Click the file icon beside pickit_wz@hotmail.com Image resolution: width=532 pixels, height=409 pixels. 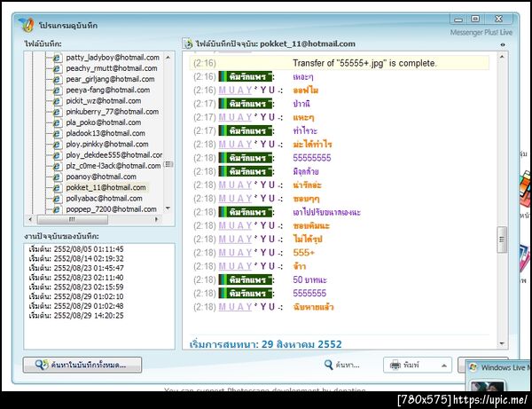57,101
